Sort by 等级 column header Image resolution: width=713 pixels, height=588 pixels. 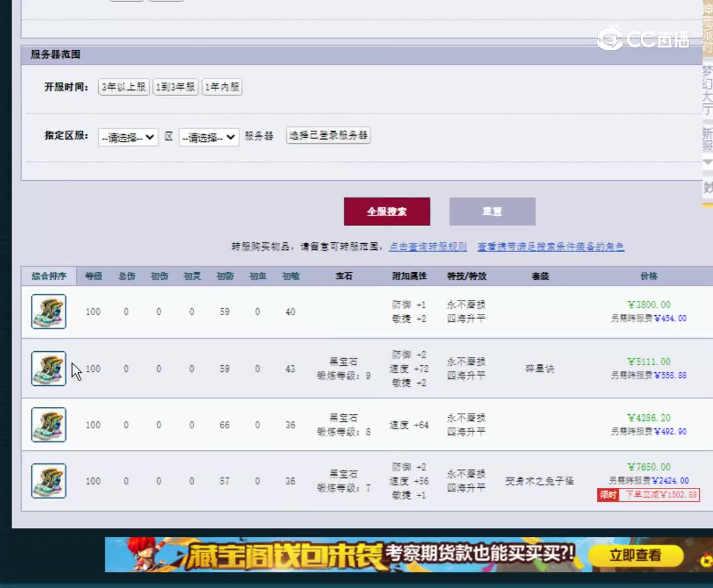pyautogui.click(x=94, y=276)
